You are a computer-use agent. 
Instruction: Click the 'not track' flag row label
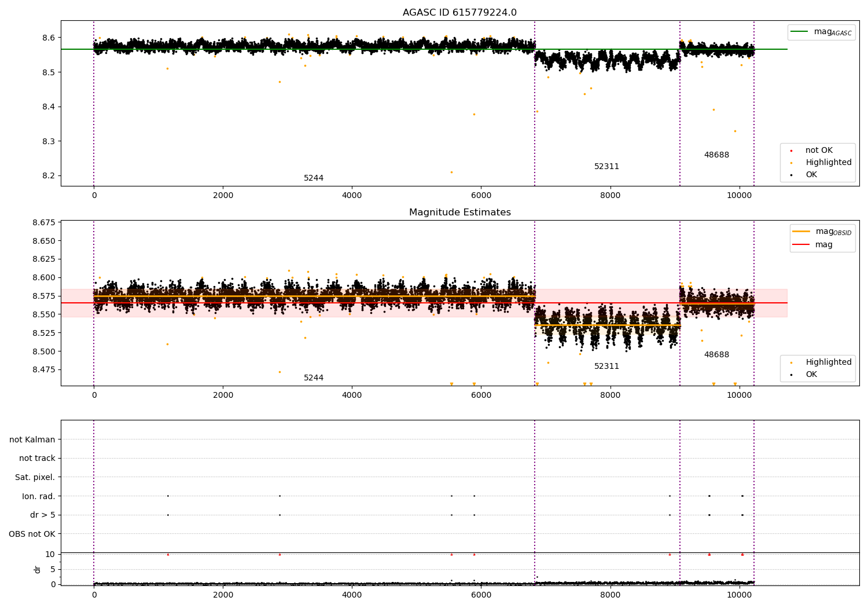(x=37, y=458)
